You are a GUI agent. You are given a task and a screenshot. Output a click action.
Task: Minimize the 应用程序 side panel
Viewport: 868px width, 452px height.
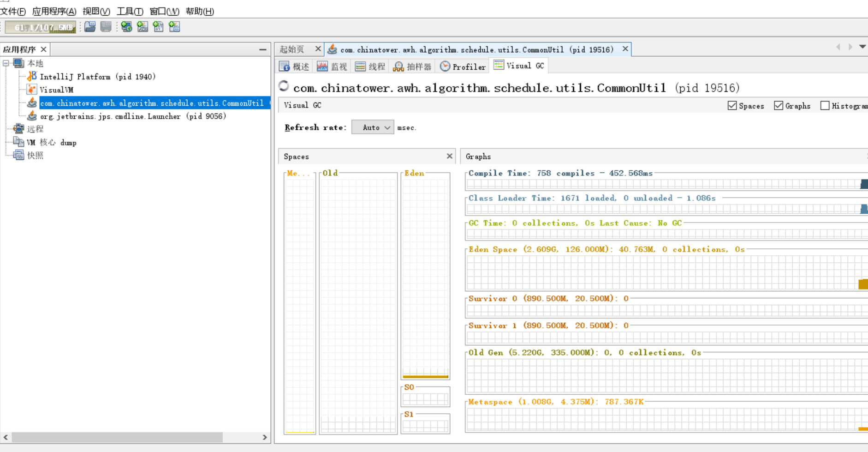click(x=262, y=49)
